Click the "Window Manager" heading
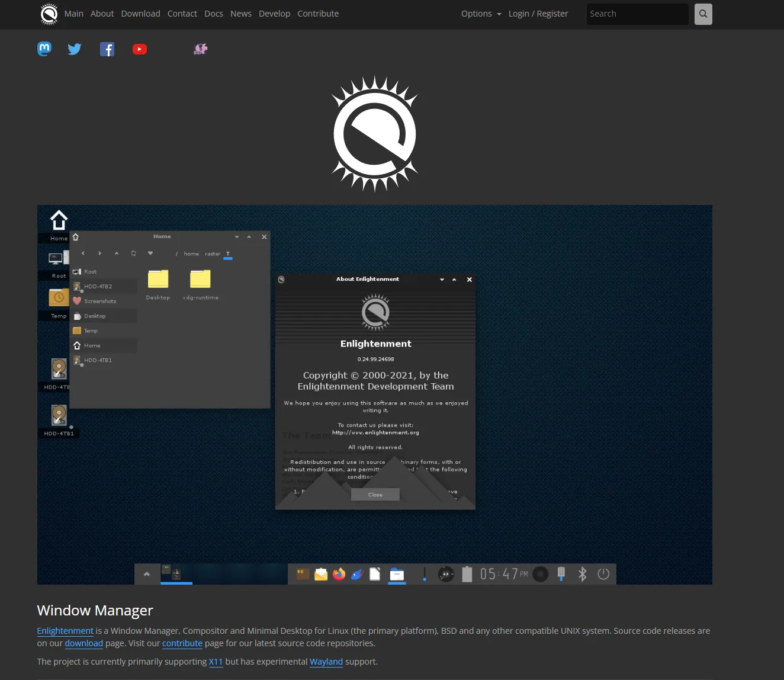This screenshot has height=680, width=784. point(95,610)
